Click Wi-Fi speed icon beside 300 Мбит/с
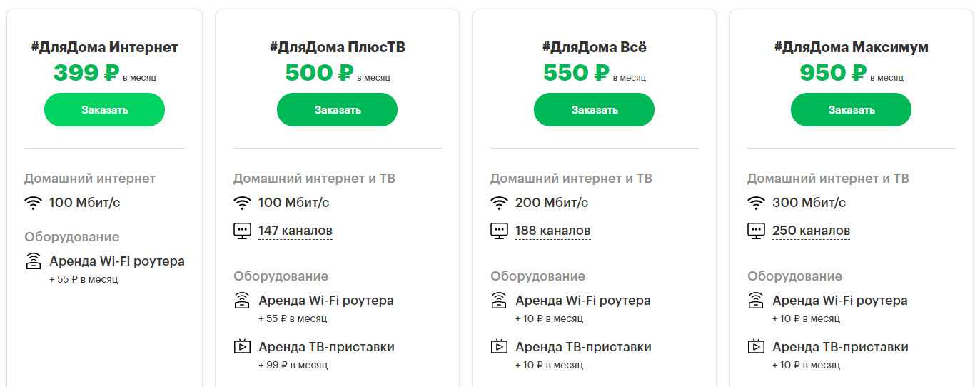The width and height of the screenshot is (980, 387). pyautogui.click(x=756, y=203)
